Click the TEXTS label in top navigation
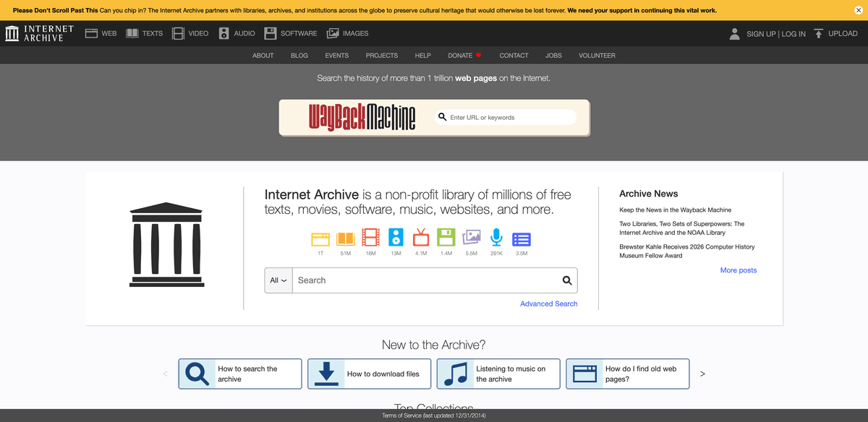Screen dimensions: 868x422 pos(153,33)
